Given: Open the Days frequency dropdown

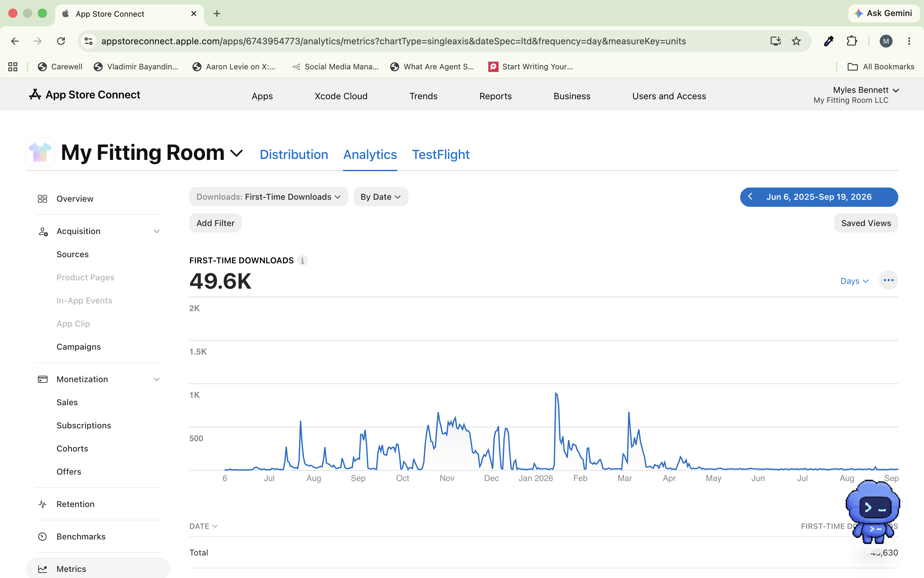Looking at the screenshot, I should [x=854, y=281].
